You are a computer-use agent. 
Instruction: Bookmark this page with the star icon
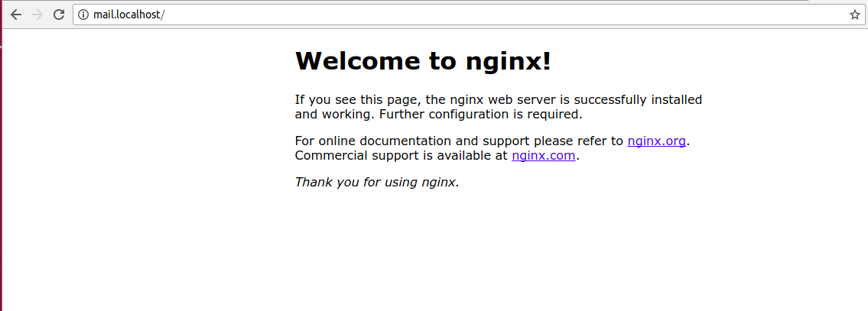[x=855, y=15]
